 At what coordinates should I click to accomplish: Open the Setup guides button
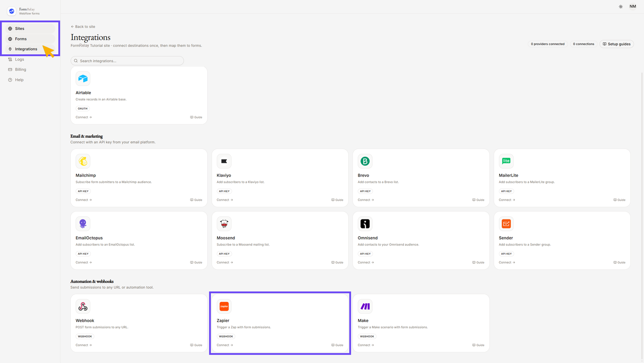click(617, 44)
